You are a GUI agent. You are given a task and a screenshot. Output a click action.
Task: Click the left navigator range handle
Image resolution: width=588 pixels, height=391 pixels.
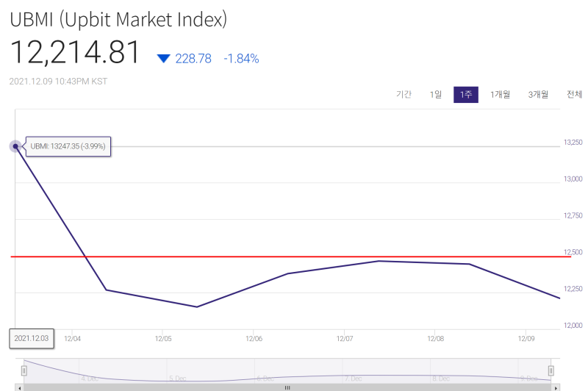pos(24,370)
